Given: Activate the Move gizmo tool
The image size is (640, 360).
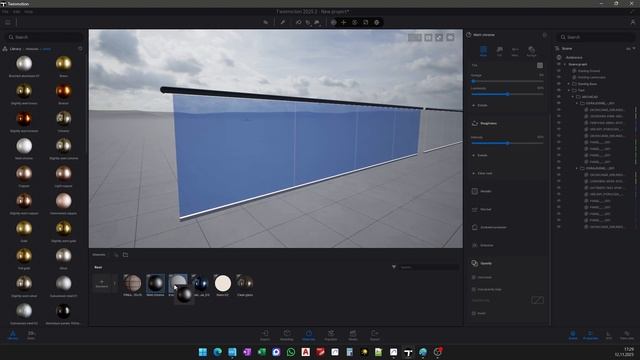Looking at the screenshot, I should pyautogui.click(x=344, y=22).
